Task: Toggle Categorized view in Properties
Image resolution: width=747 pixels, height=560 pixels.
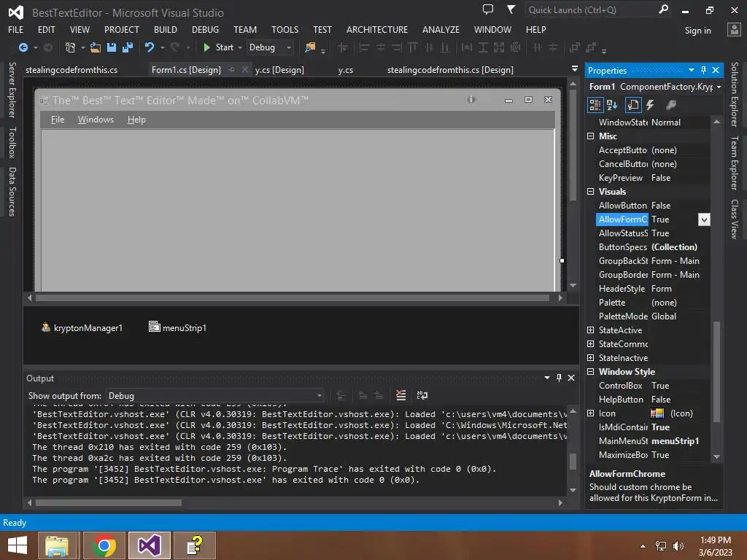Action: (x=595, y=105)
